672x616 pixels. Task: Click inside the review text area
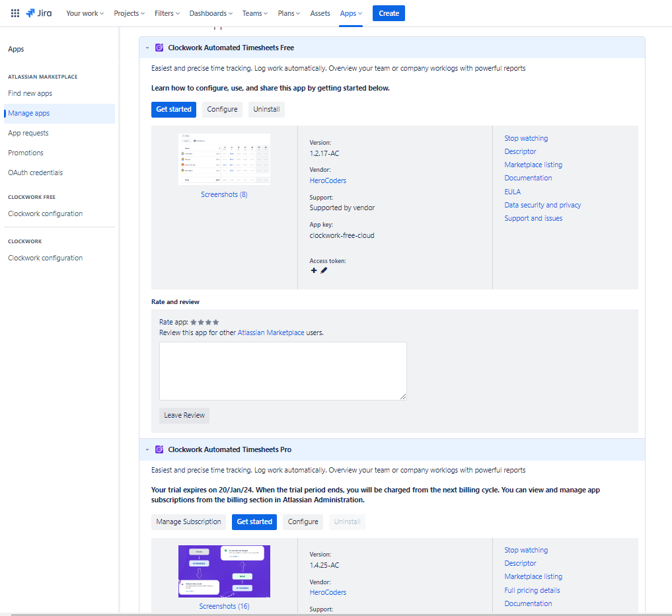coord(283,371)
